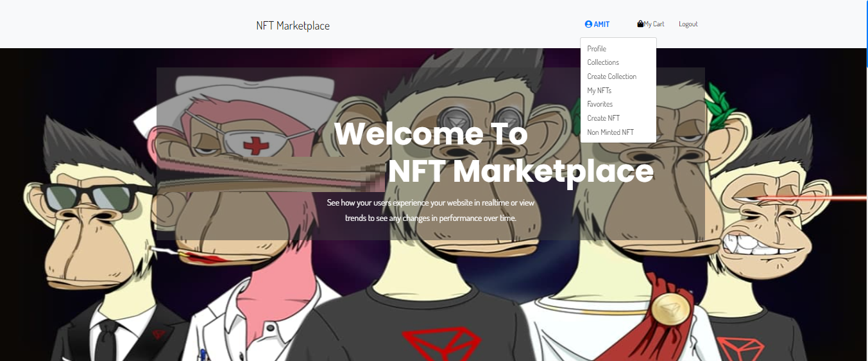The height and width of the screenshot is (361, 868).
Task: Open Profile from the user menu
Action: [597, 49]
